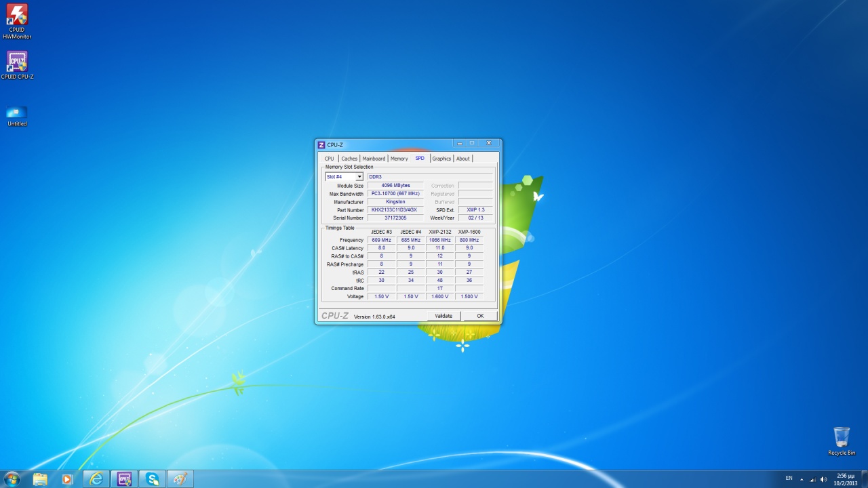868x488 pixels.
Task: Click the 1066 MHz frequency cell
Action: [x=440, y=240]
